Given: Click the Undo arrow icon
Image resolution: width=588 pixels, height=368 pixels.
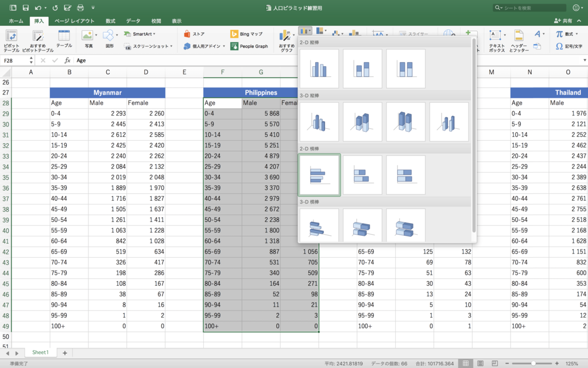Looking at the screenshot, I should point(38,7).
